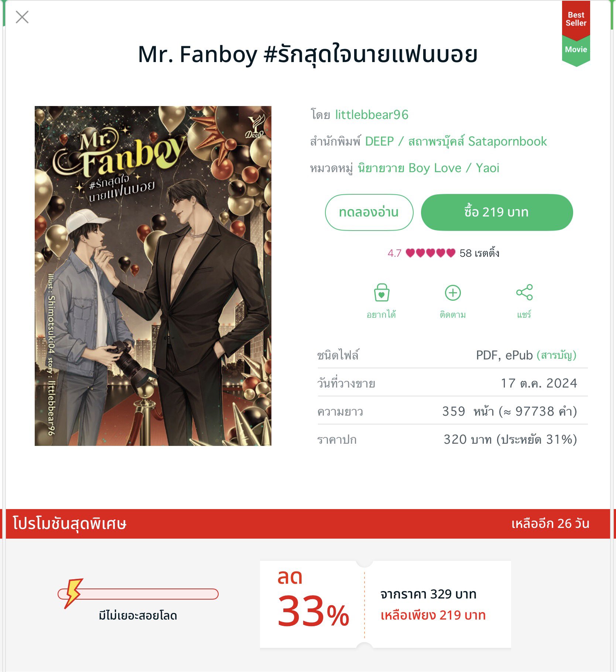This screenshot has width=616, height=672.
Task: Open Boy Love / Yaoi category link
Action: click(454, 168)
